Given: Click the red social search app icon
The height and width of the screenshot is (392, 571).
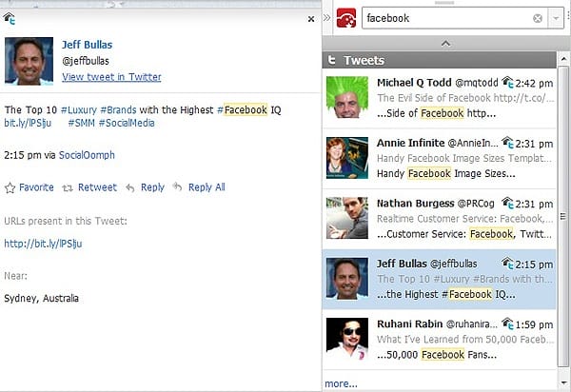Looking at the screenshot, I should [346, 17].
